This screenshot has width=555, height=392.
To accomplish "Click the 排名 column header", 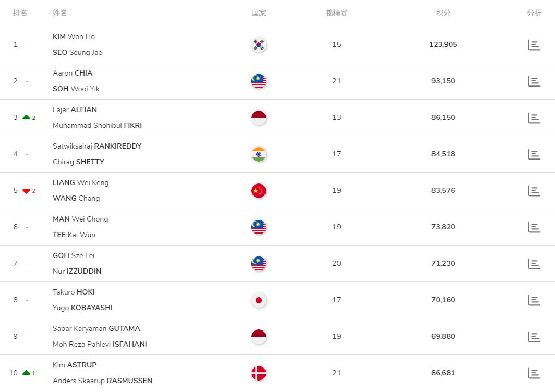I will tap(20, 13).
